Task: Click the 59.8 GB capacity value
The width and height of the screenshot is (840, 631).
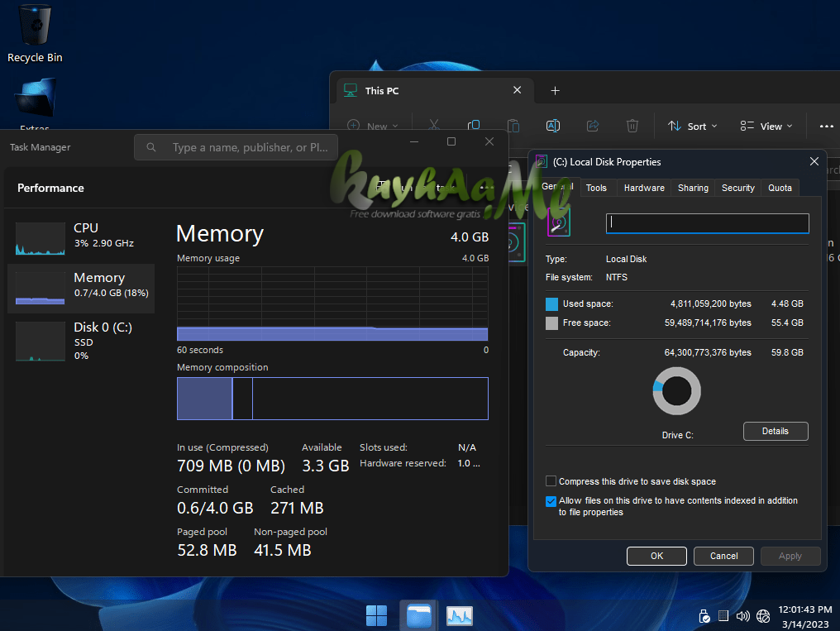Action: point(787,352)
